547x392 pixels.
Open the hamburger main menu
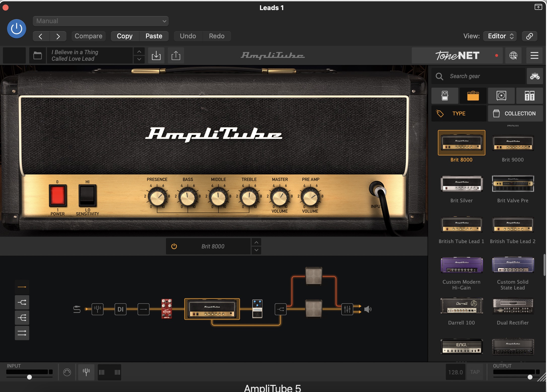(534, 55)
